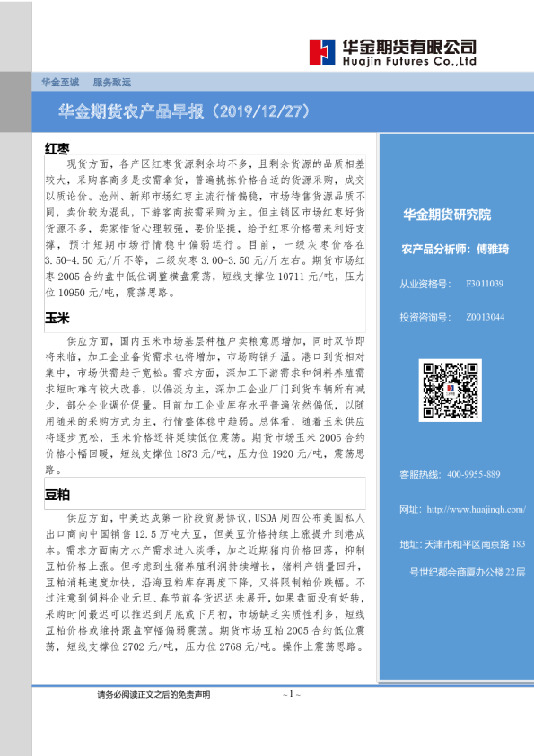Click the consulting number Z0013044
This screenshot has height=756, width=534.
coord(485,317)
